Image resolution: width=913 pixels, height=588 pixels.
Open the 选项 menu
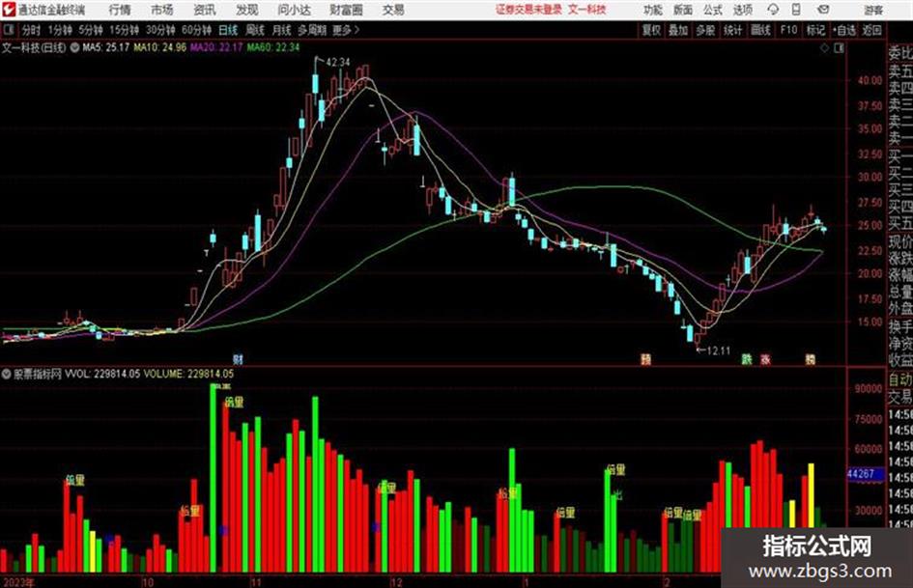pyautogui.click(x=743, y=10)
